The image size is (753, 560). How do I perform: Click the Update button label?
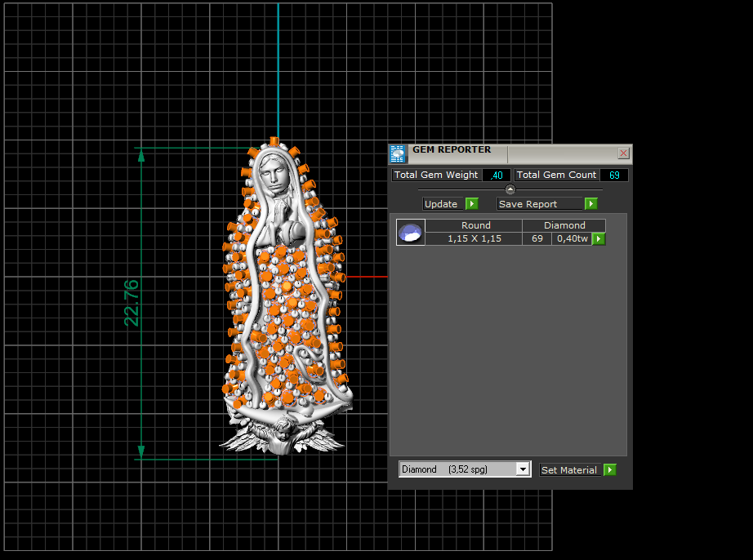pyautogui.click(x=442, y=204)
